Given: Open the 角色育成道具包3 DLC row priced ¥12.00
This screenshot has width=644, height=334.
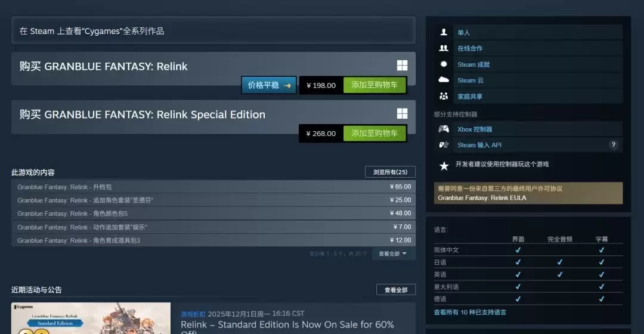Looking at the screenshot, I should [213, 240].
